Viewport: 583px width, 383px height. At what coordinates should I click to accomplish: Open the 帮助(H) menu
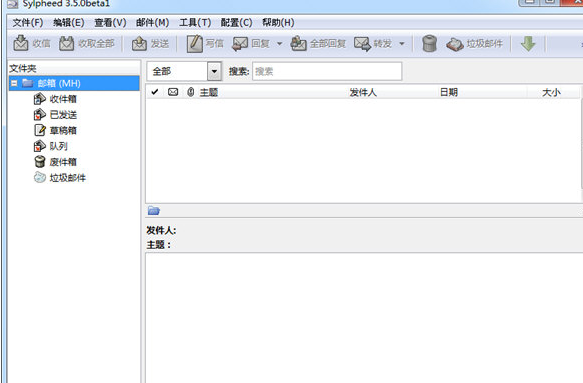coord(278,23)
